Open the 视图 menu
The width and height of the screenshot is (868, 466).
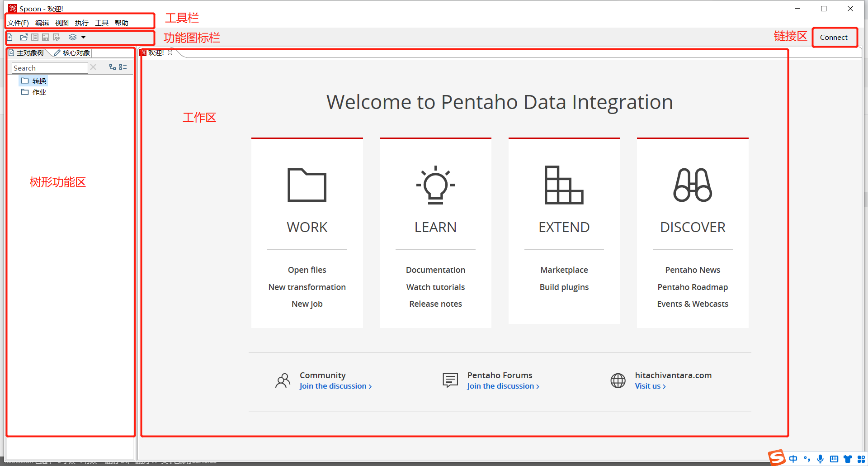click(62, 23)
